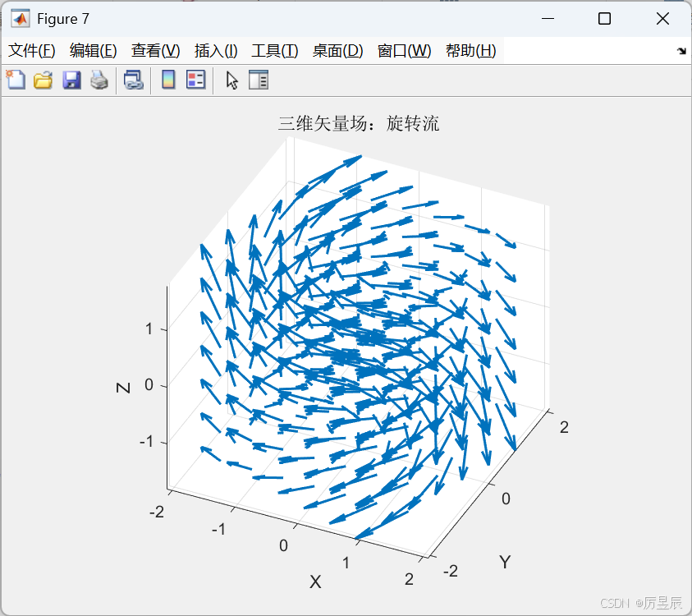Open the 工具(T) menu

click(x=275, y=51)
